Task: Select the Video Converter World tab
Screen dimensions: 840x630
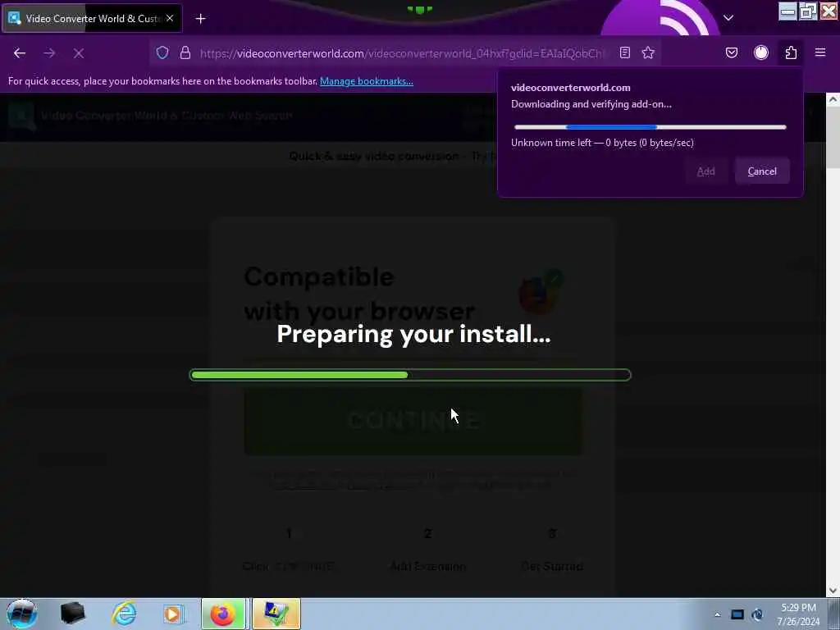Action: point(92,18)
